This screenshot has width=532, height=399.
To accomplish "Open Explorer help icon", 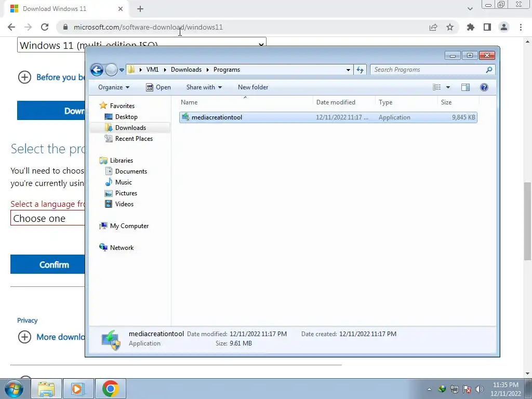I will click(484, 87).
